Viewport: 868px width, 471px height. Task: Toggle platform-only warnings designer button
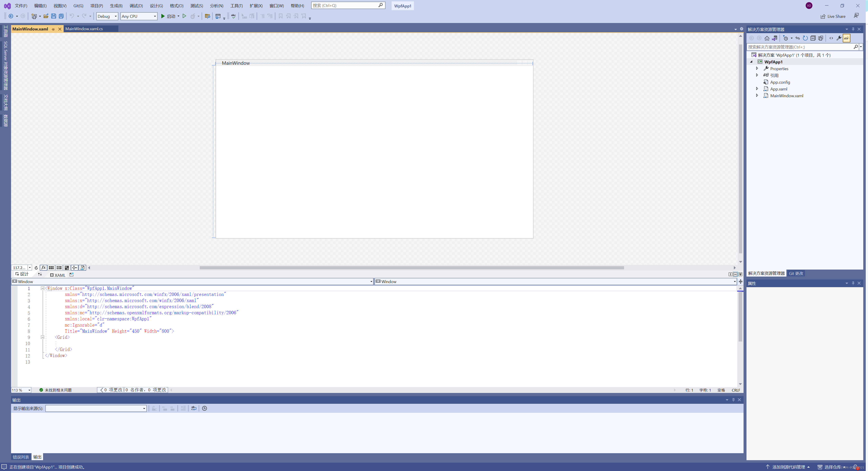click(x=82, y=268)
